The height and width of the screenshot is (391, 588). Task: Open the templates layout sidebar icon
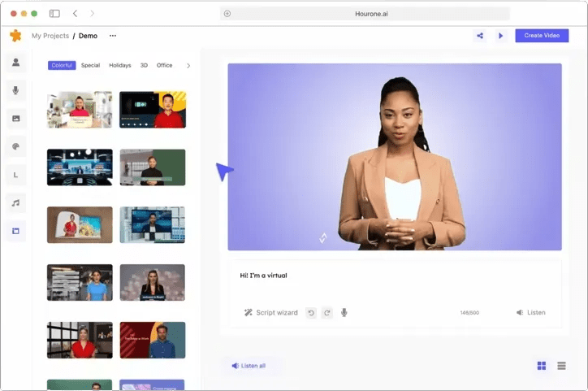point(15,231)
